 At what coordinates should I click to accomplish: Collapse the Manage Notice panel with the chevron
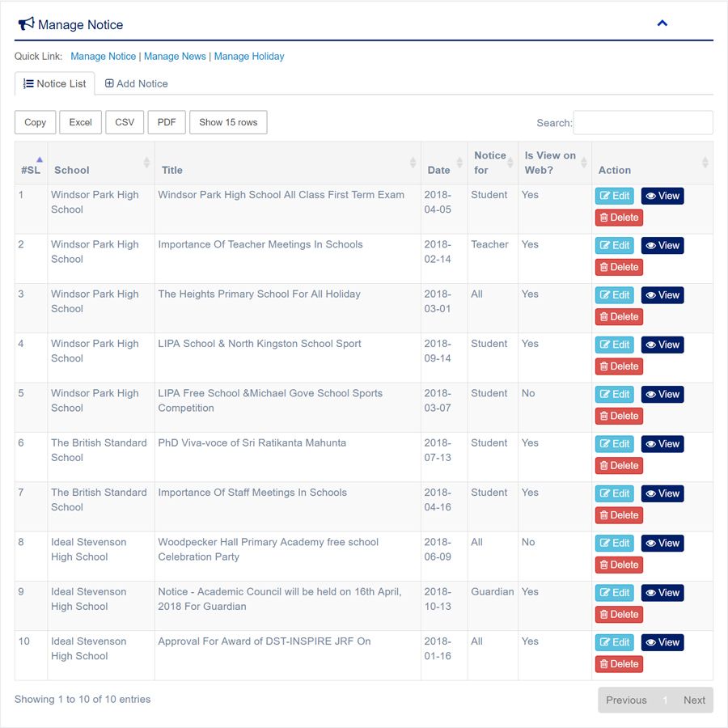tap(662, 23)
